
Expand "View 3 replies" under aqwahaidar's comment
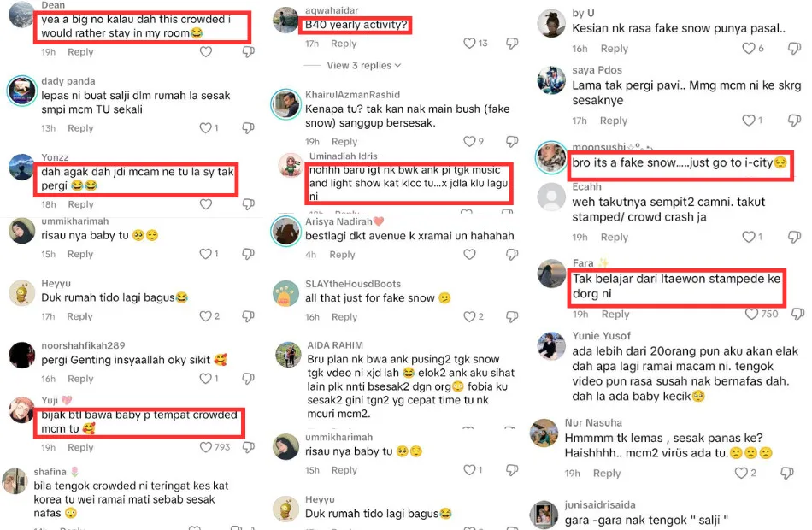click(x=363, y=66)
